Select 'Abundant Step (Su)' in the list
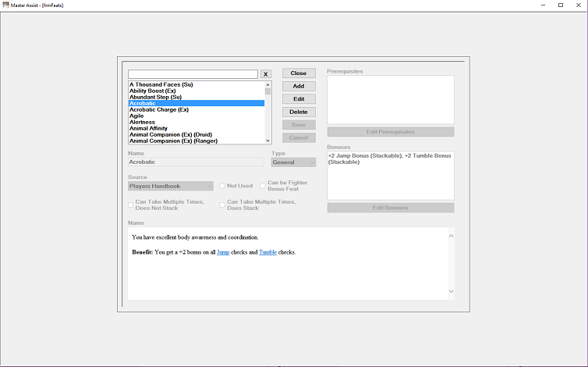This screenshot has width=588, height=367. [197, 97]
